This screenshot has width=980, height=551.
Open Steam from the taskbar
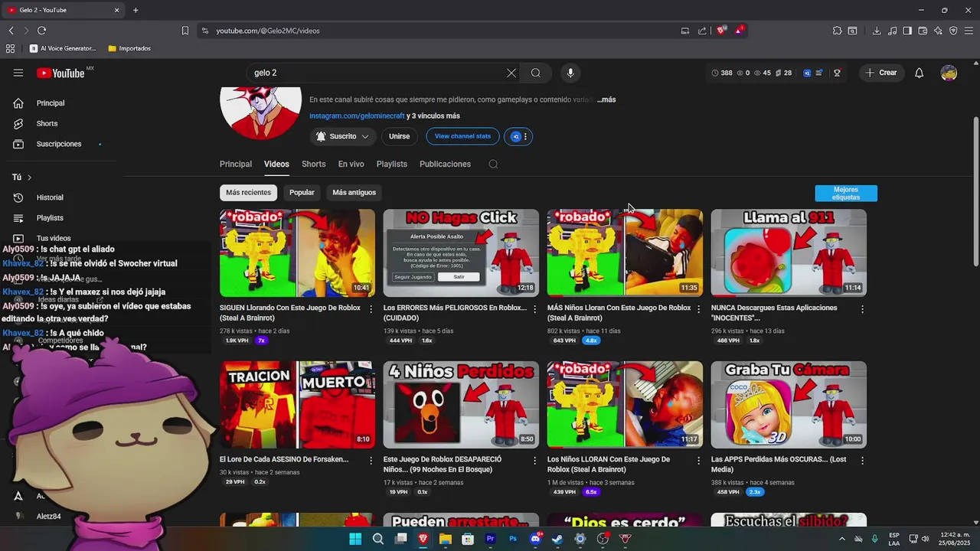pos(557,539)
